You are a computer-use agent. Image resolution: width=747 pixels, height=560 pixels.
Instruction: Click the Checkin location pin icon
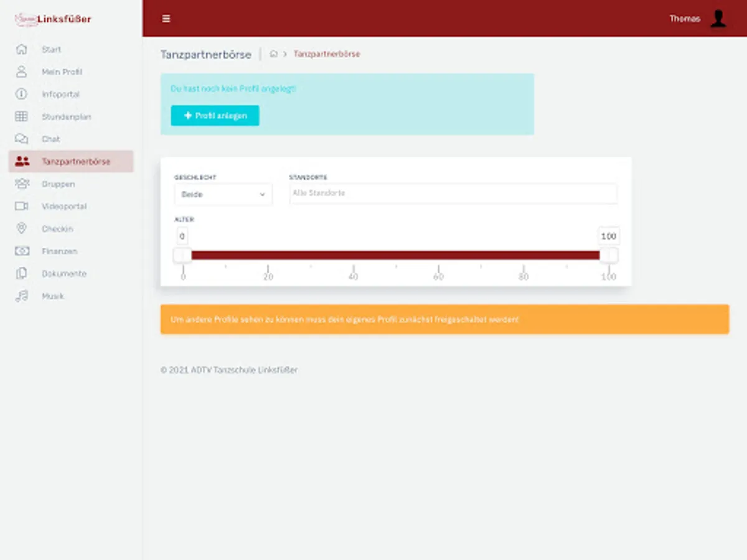click(x=21, y=228)
